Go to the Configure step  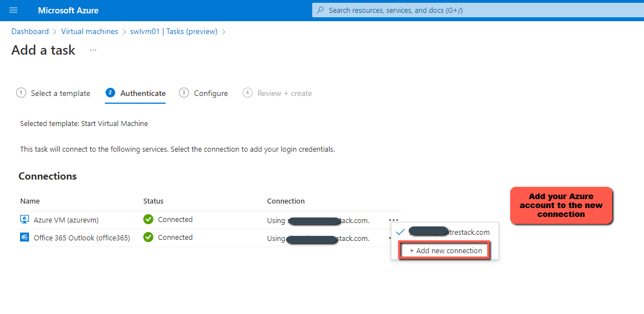(x=204, y=93)
